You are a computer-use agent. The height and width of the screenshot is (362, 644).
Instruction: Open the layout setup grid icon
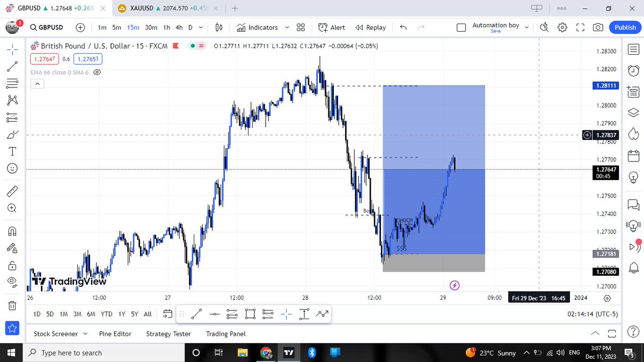click(x=301, y=27)
